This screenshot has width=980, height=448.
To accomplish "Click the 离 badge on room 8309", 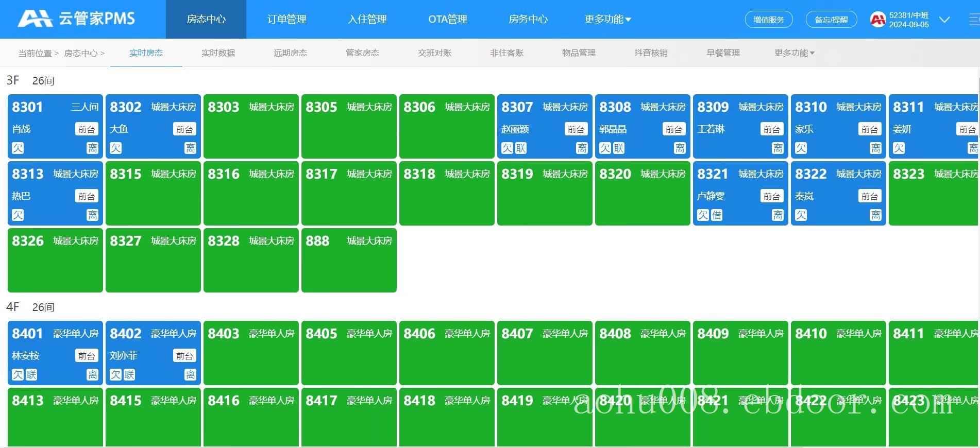I will [x=778, y=148].
